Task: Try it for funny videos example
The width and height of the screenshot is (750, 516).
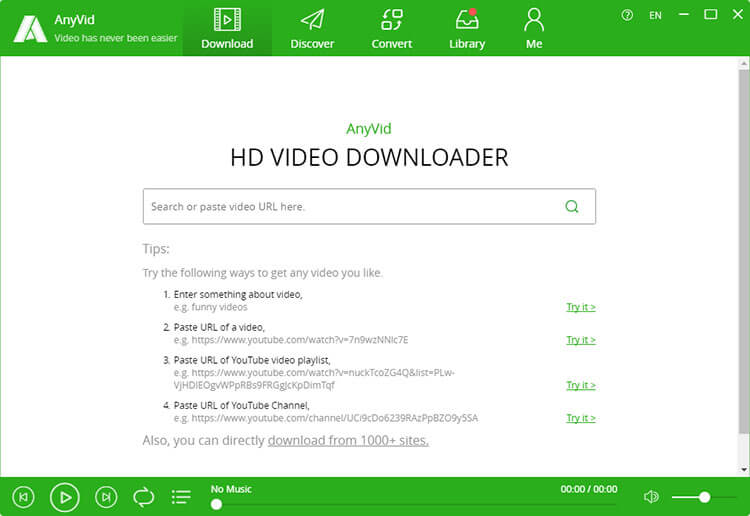Action: point(581,307)
